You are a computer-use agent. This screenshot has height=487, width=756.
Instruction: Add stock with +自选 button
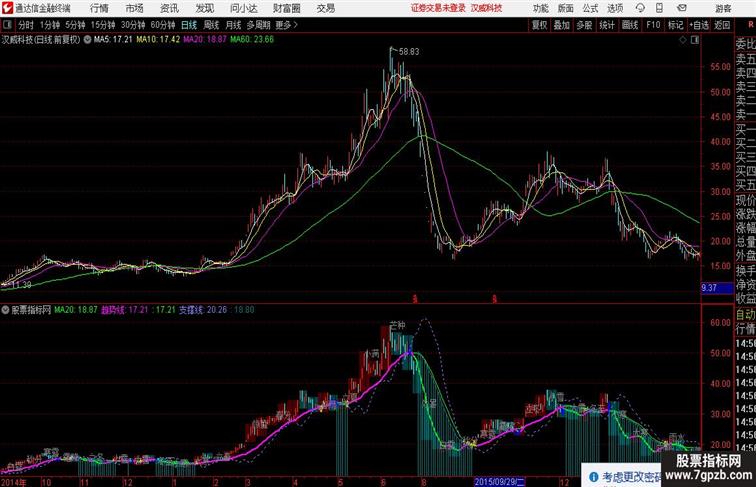click(x=699, y=25)
